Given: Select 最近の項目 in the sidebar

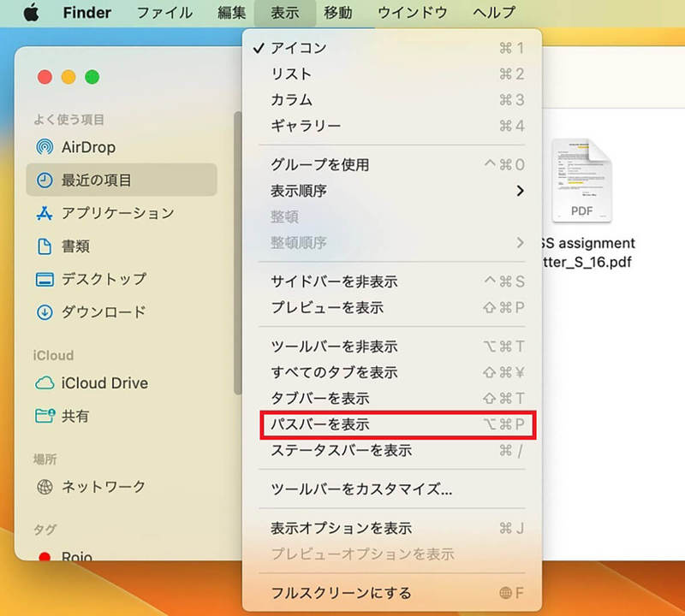Looking at the screenshot, I should click(122, 180).
